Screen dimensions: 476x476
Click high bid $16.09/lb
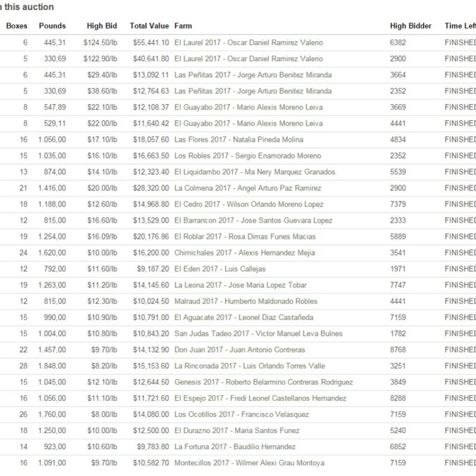[102, 236]
